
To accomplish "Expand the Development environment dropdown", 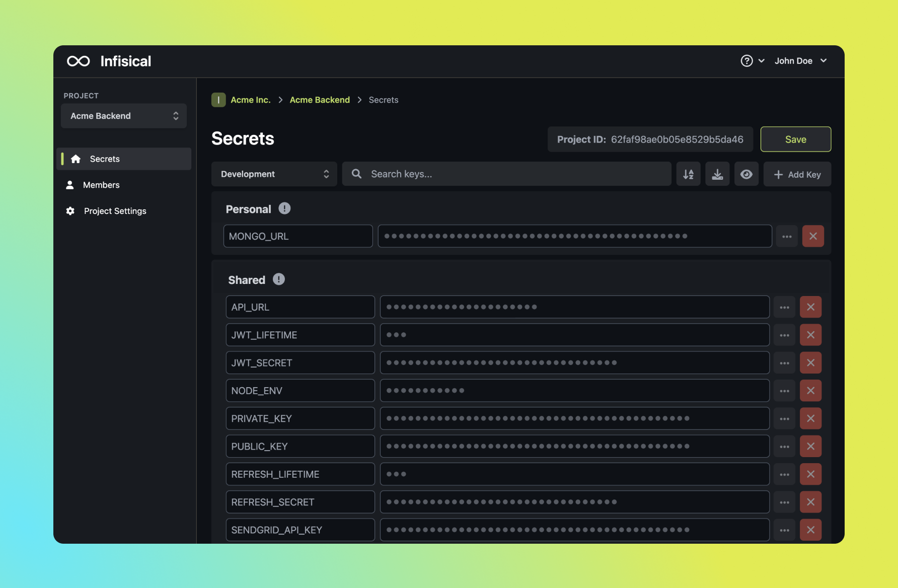I will click(x=274, y=174).
